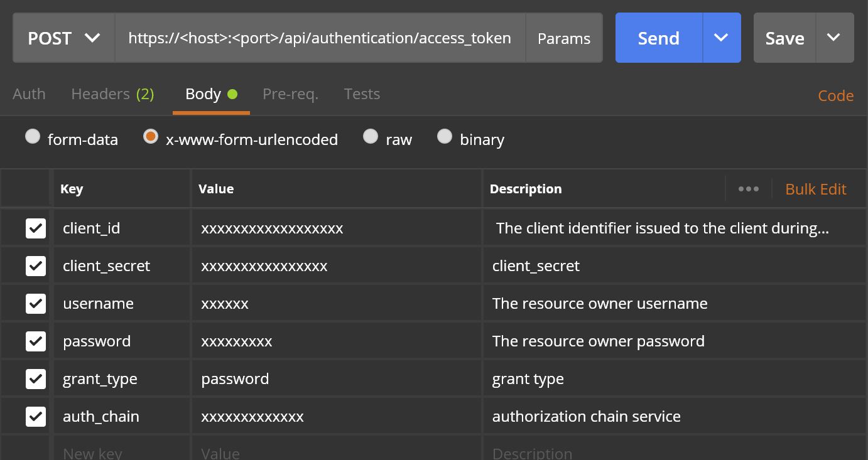Click Bulk Edit link
This screenshot has height=460, width=868.
[815, 189]
